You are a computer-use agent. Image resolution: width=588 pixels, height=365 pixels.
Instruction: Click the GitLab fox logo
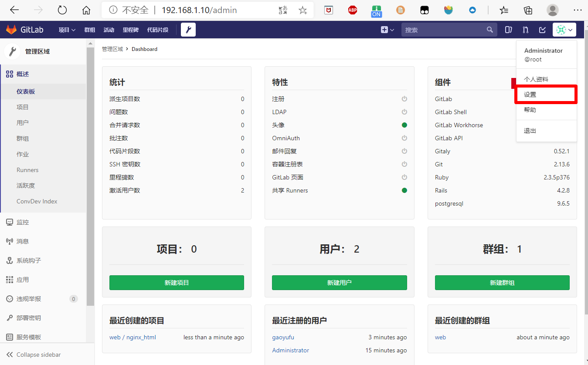11,30
